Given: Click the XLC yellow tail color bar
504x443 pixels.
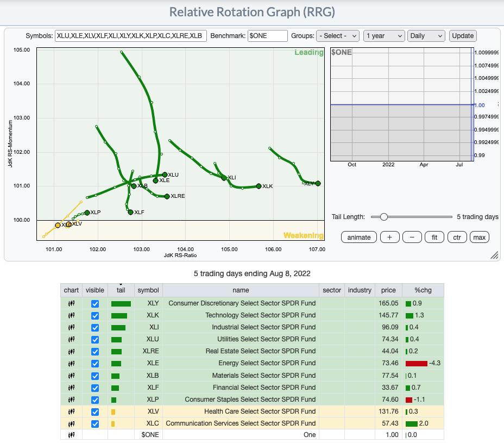Looking at the screenshot, I should coord(113,423).
